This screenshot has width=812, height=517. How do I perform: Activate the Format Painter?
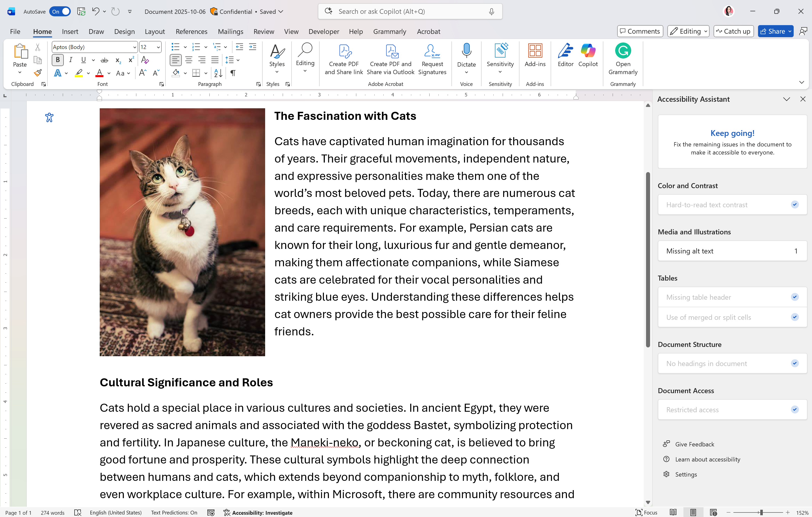[37, 73]
